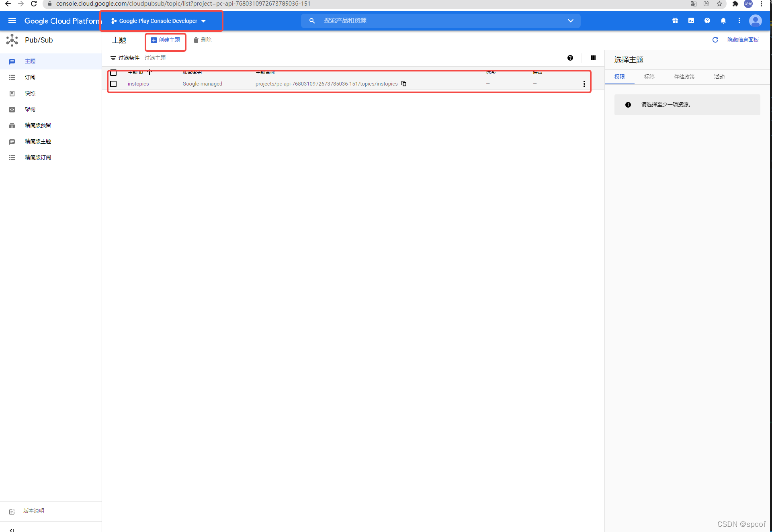This screenshot has width=772, height=532.
Task: Open the Google Play Console Developer project selector
Action: [x=159, y=21]
